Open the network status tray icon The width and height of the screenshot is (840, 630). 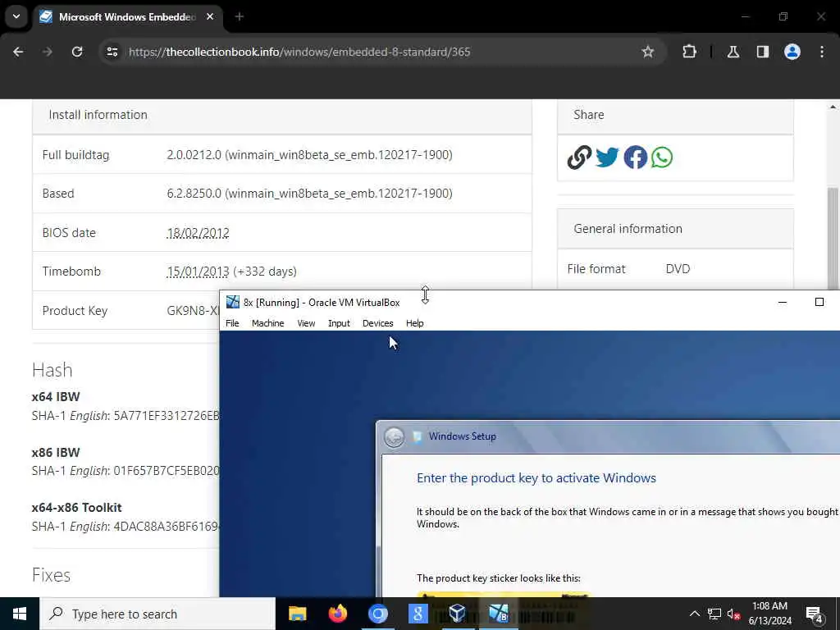[x=714, y=614]
